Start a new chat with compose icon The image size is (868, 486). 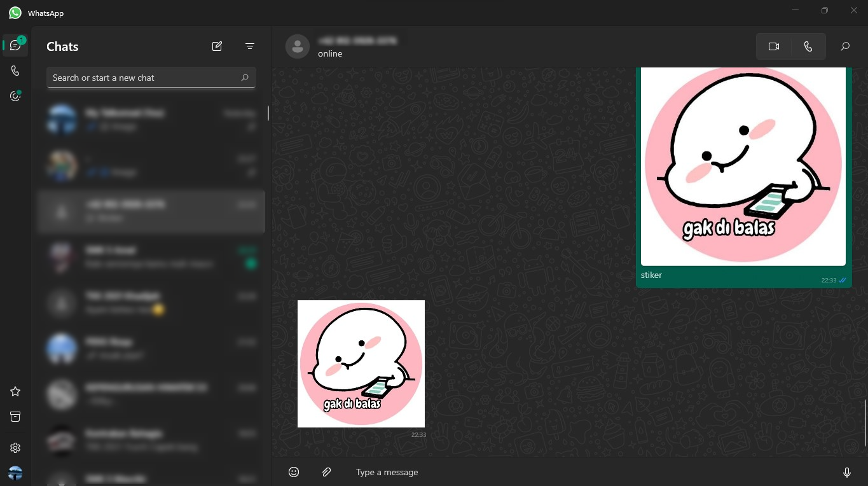217,46
